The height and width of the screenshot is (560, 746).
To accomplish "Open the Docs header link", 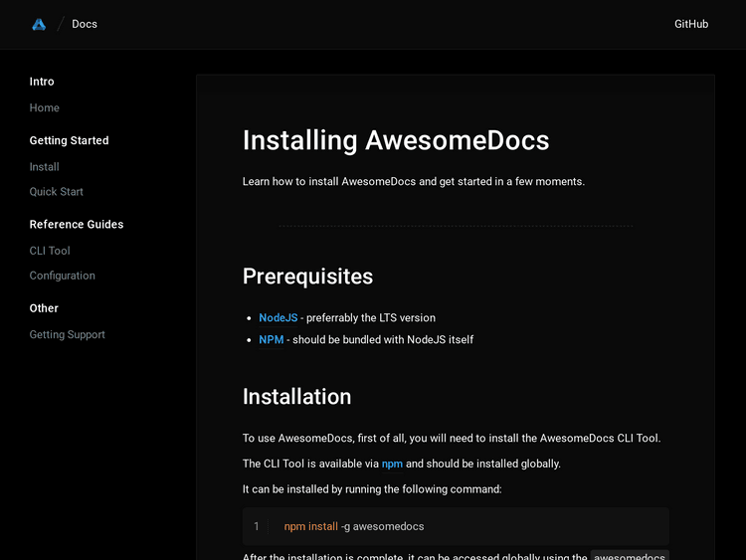I will [85, 24].
